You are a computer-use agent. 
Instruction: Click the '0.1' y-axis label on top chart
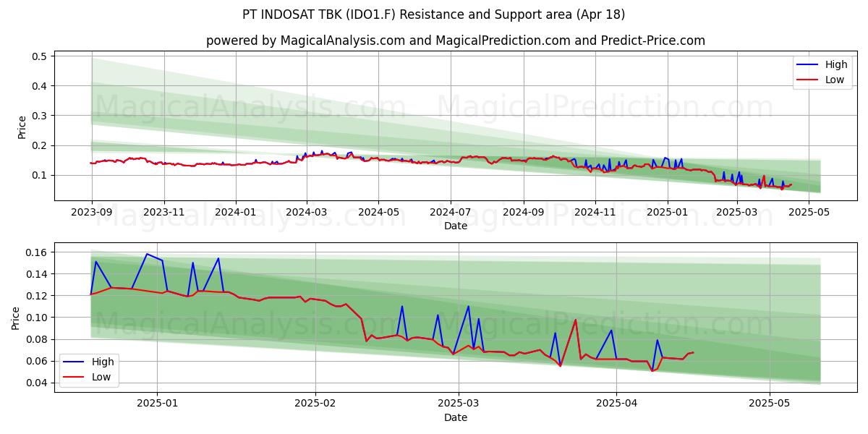pos(40,175)
